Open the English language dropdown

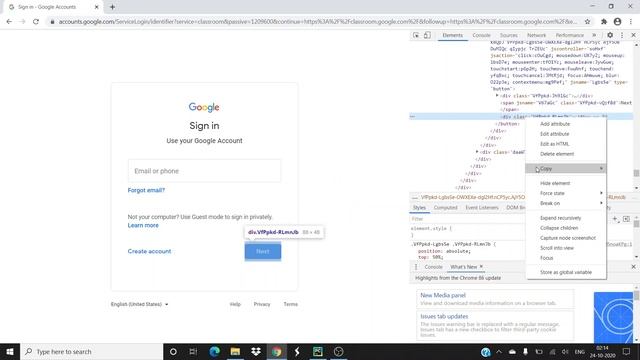139,304
